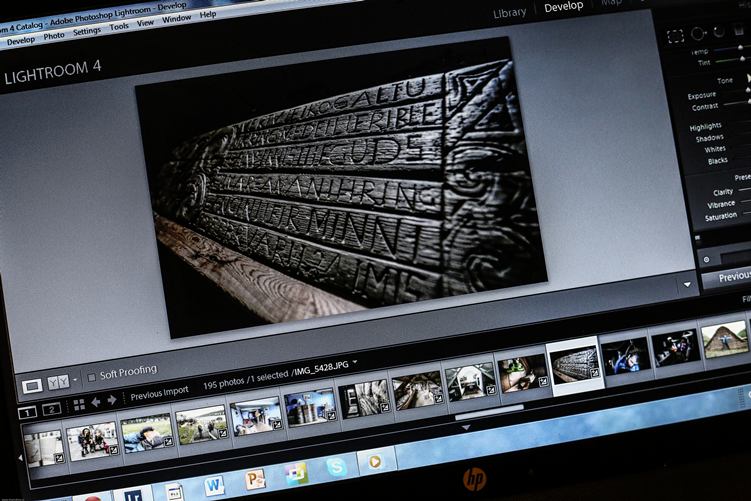
Task: Click the Highlights label
Action: [705, 127]
